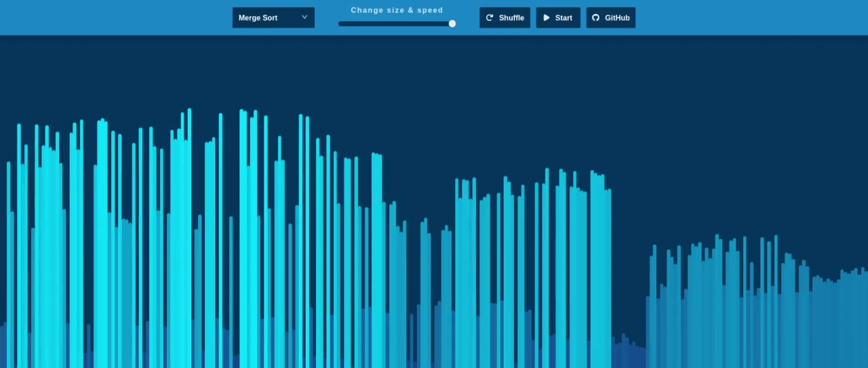The height and width of the screenshot is (368, 868).
Task: Select the "Merge Sort" text in the combo box
Action: (258, 18)
